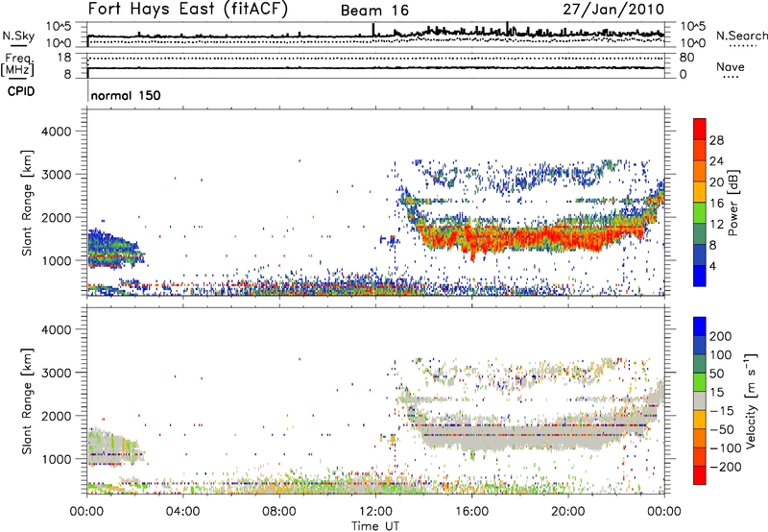Viewport: 768px width, 532px height.
Task: Click the "-200" velocity colorbar label
Action: pos(725,467)
